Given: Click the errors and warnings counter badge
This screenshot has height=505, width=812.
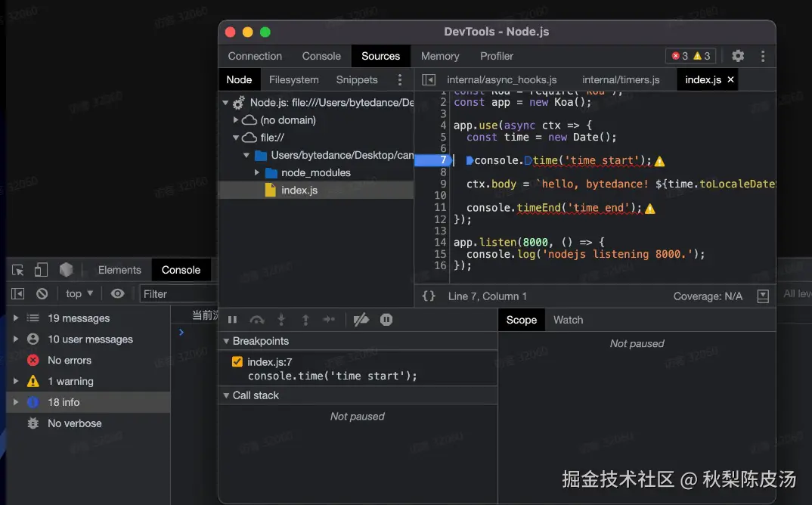Looking at the screenshot, I should 690,56.
